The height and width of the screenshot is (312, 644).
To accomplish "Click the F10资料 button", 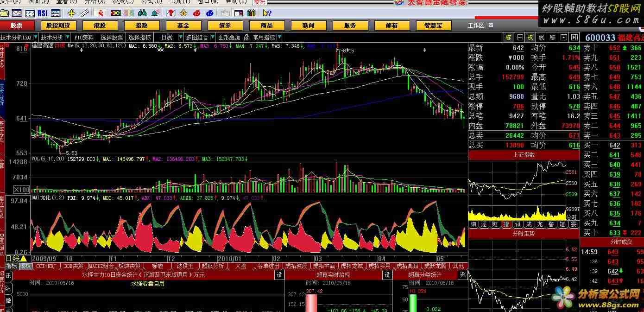I will [x=83, y=38].
